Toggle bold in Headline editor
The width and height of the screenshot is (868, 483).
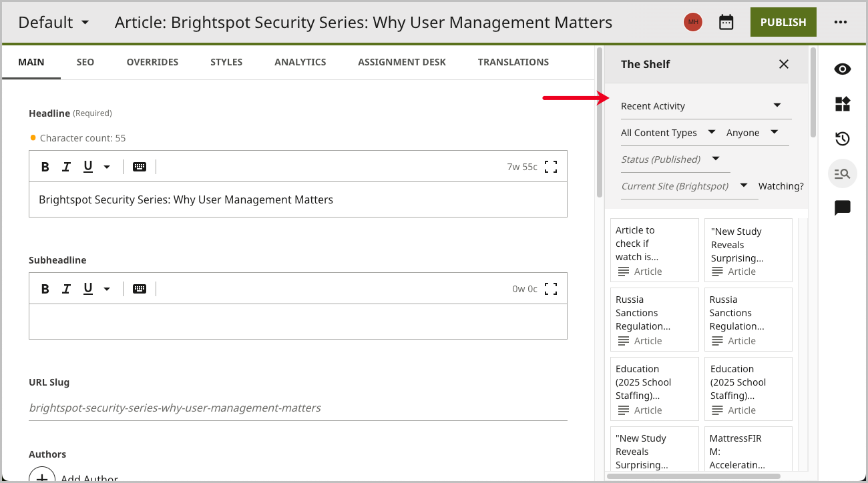pyautogui.click(x=45, y=167)
